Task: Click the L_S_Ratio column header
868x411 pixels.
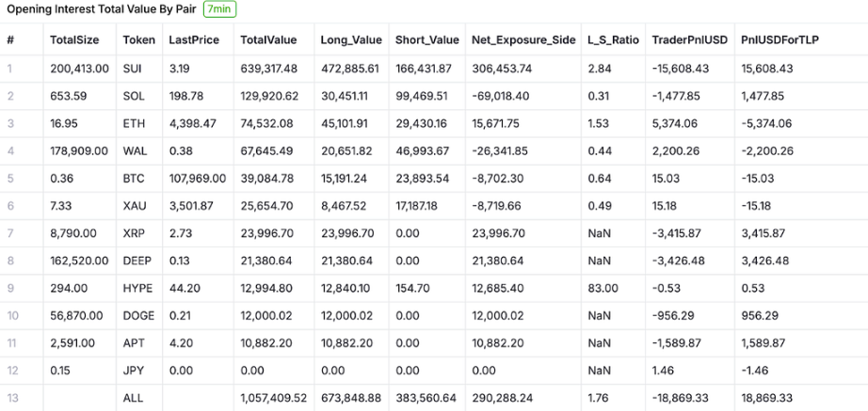Action: [x=612, y=40]
